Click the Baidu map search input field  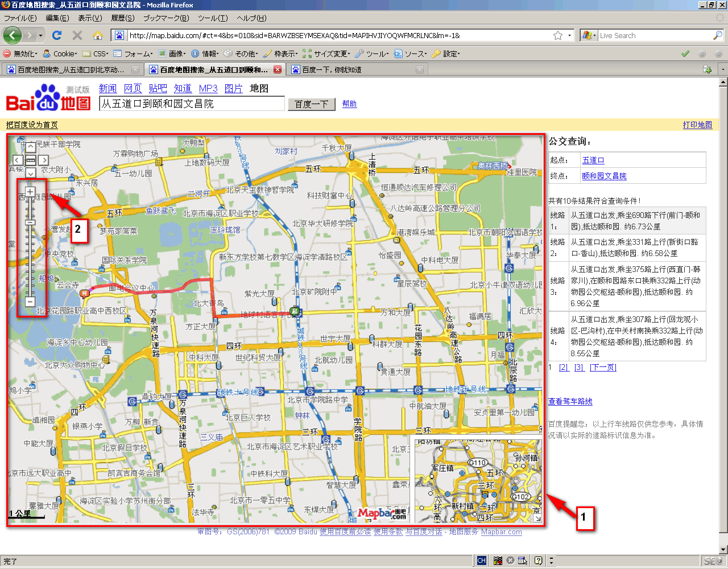(x=192, y=104)
